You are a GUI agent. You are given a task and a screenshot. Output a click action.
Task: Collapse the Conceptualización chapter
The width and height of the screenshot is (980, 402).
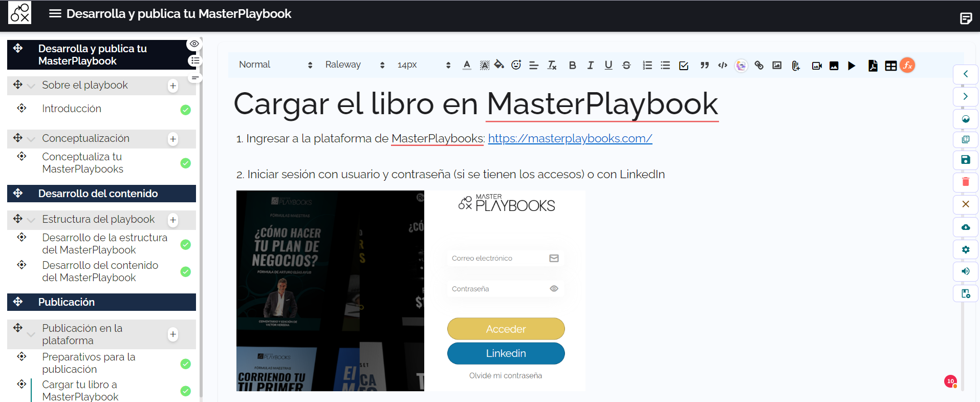pos(31,139)
